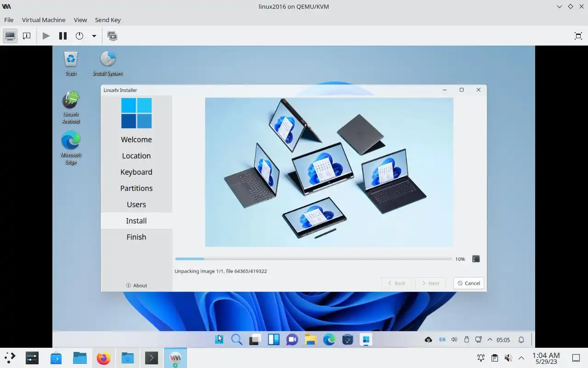Select the Users step in installer
Image resolution: width=588 pixels, height=368 pixels.
coord(136,204)
